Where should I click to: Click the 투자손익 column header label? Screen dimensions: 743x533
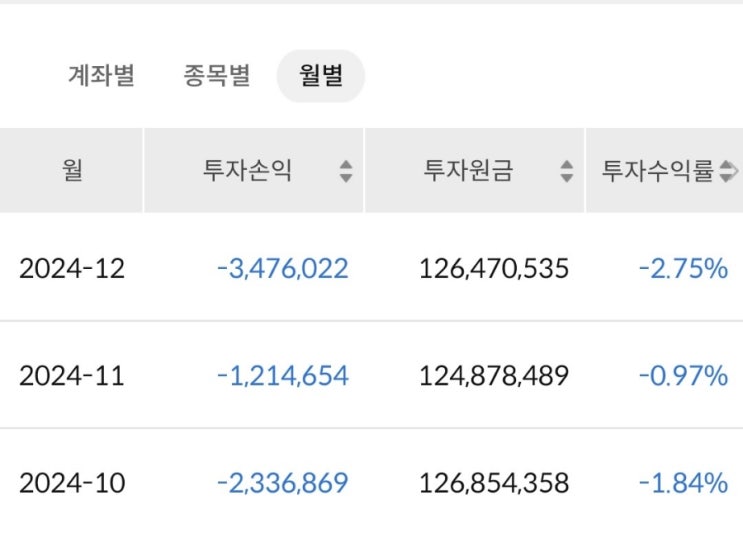(247, 171)
